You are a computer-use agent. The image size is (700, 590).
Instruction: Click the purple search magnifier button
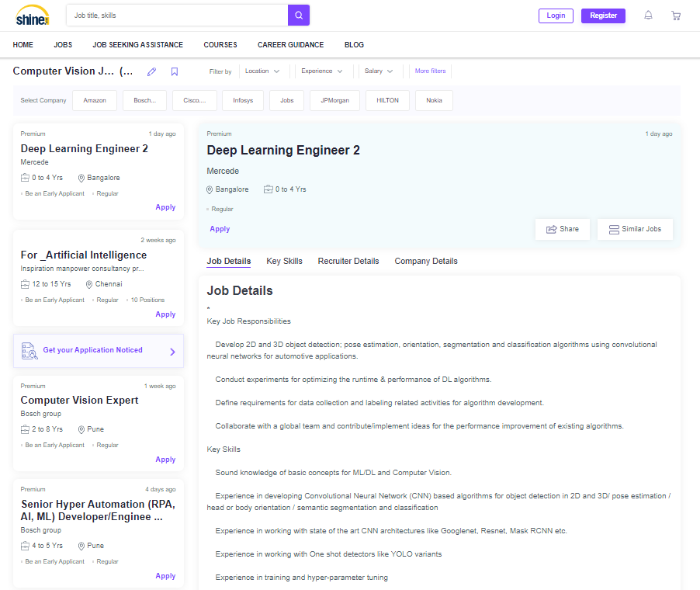(299, 16)
